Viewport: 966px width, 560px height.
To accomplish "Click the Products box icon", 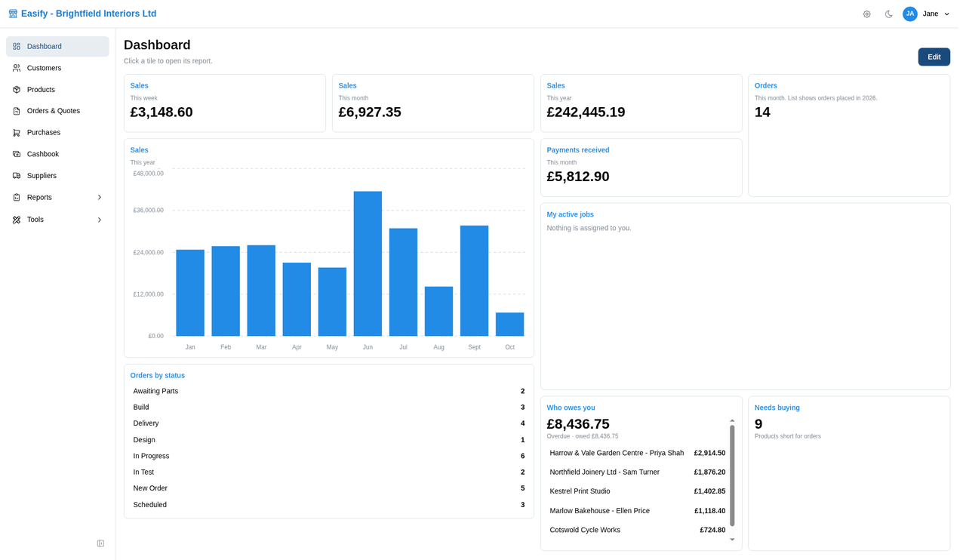I will 17,89.
